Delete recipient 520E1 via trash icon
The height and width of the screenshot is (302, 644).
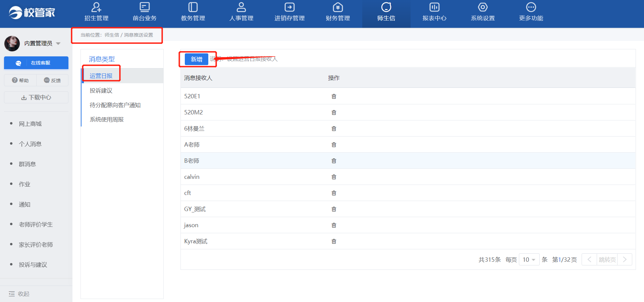(x=334, y=96)
